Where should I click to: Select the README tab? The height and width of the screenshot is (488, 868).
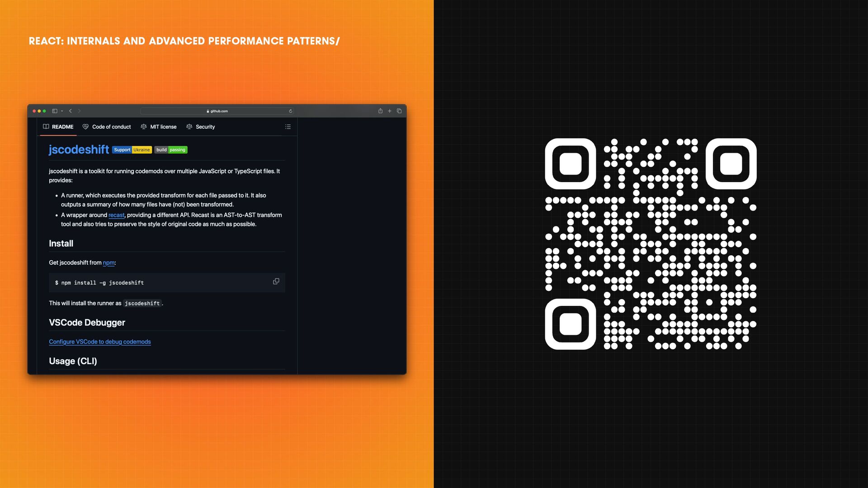(x=58, y=127)
